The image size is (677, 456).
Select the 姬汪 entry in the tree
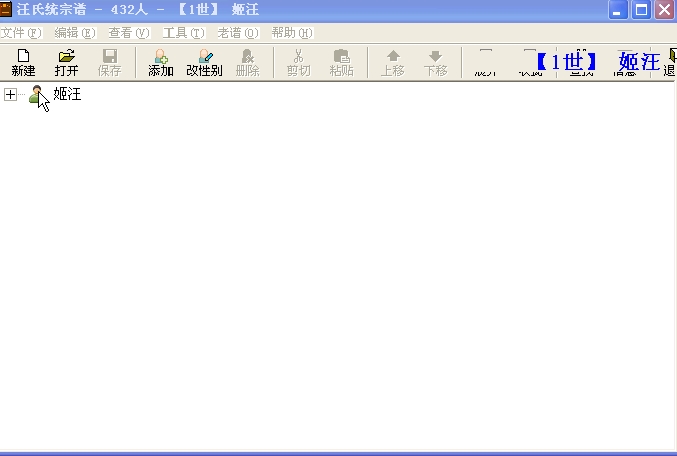pos(67,95)
